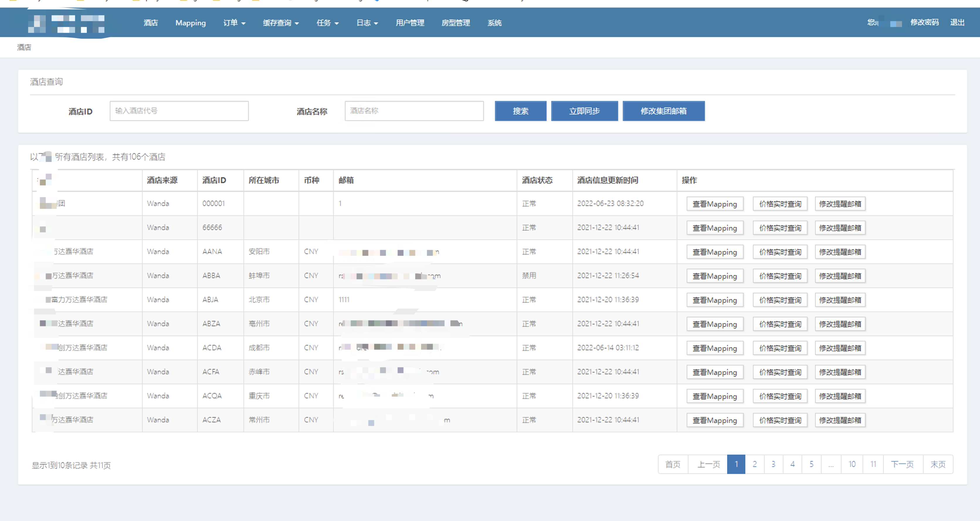980x521 pixels.
Task: Click 查看Mapping for hotel ABZA
Action: pos(714,324)
